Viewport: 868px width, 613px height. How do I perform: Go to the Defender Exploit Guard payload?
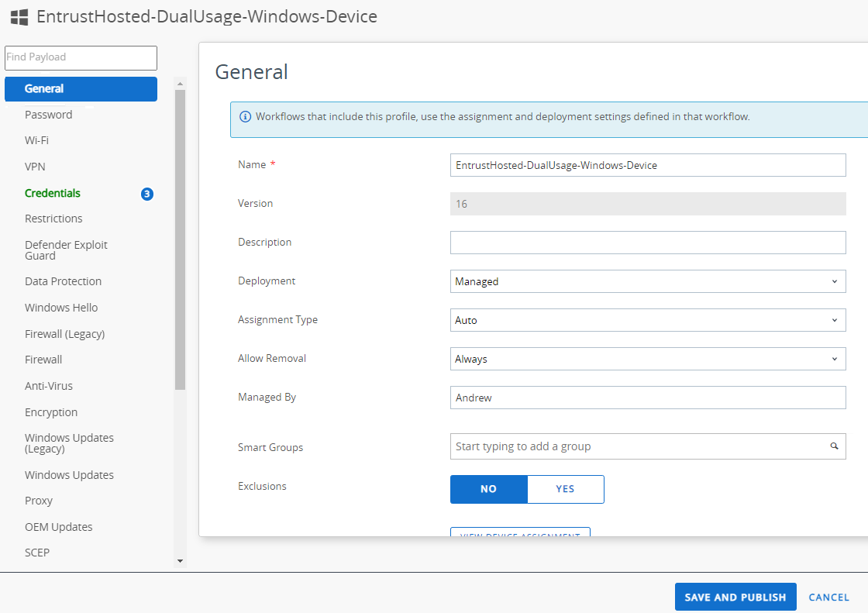tap(66, 250)
